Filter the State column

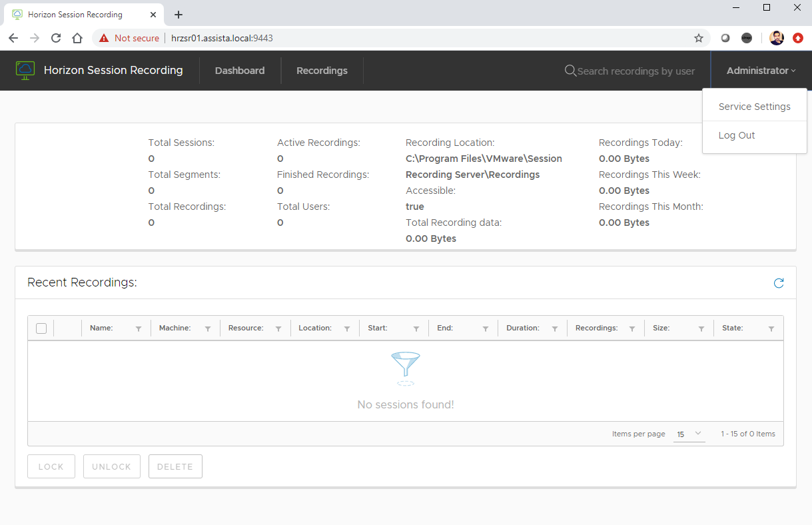point(771,328)
